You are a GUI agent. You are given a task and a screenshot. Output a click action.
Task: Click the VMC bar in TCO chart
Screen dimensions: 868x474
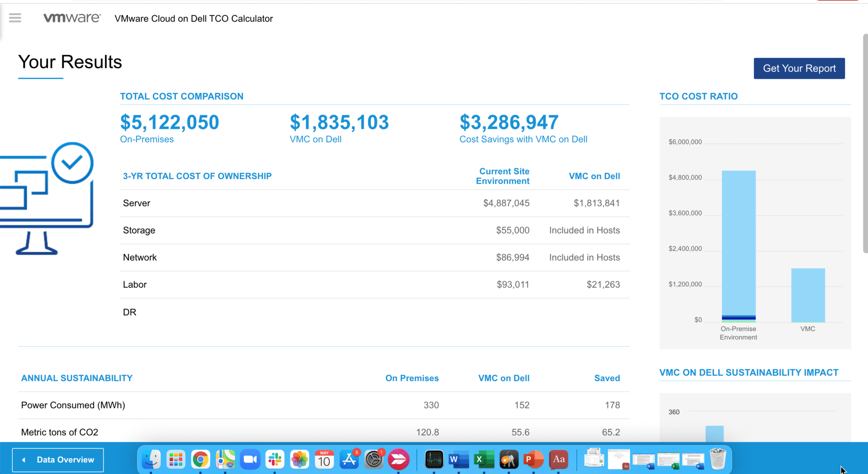pos(808,295)
